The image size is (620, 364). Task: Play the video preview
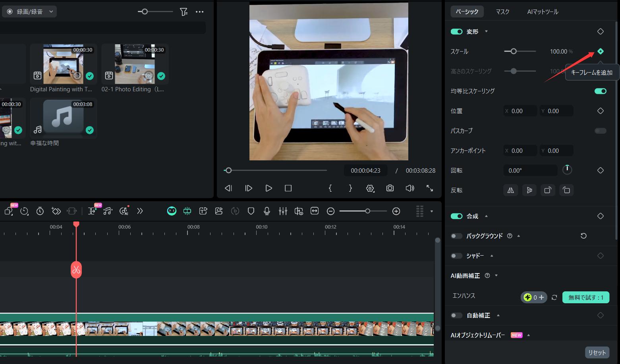pos(268,188)
